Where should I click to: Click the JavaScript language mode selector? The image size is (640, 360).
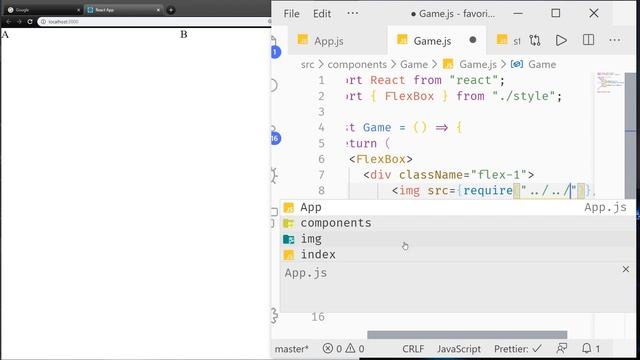click(x=459, y=349)
